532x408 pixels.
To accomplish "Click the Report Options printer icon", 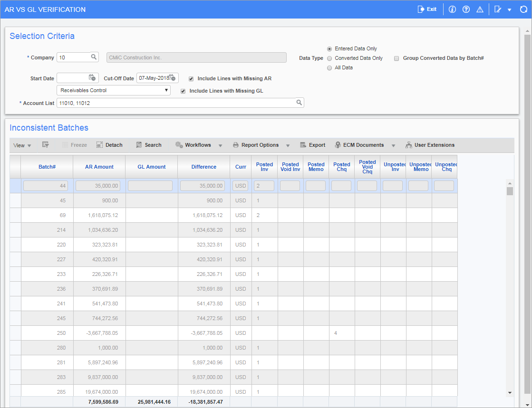I will pos(236,145).
